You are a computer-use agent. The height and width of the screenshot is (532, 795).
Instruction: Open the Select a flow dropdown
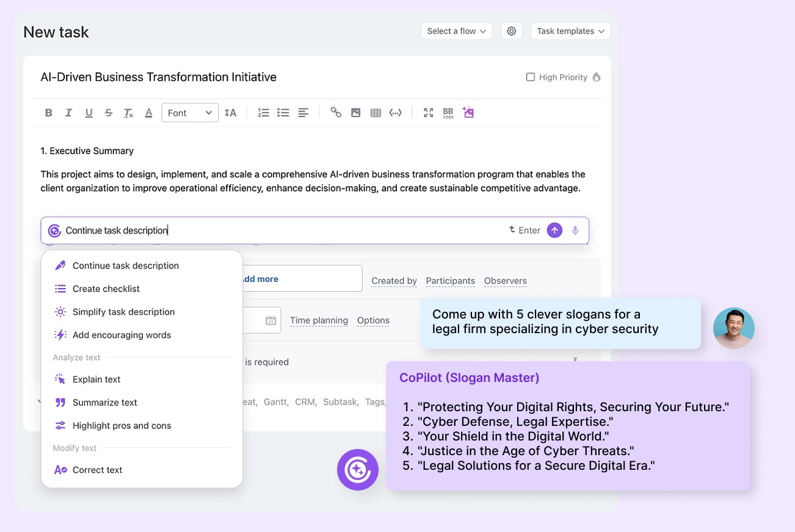tap(456, 31)
